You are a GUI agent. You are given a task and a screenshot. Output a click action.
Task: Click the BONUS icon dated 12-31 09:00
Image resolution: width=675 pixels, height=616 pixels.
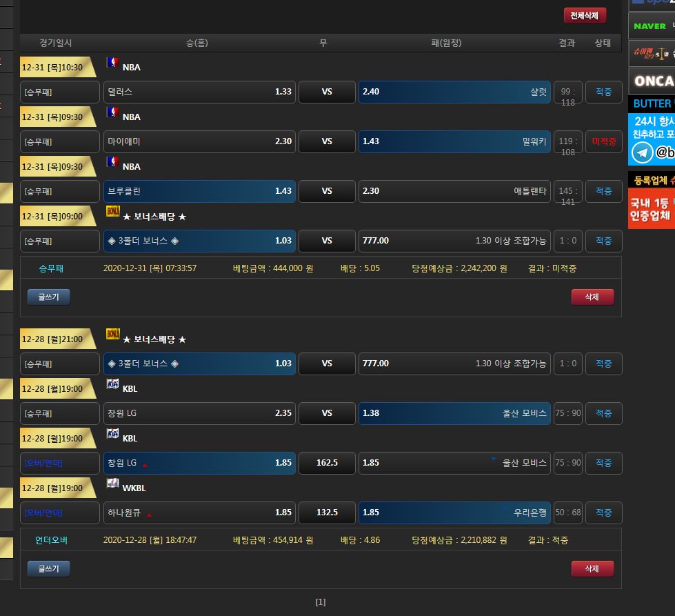pos(113,212)
